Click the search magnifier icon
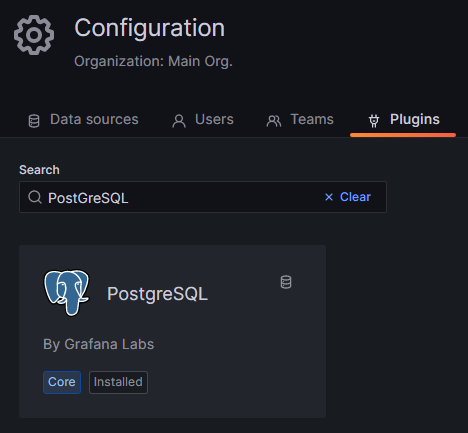The image size is (468, 433). pos(35,197)
